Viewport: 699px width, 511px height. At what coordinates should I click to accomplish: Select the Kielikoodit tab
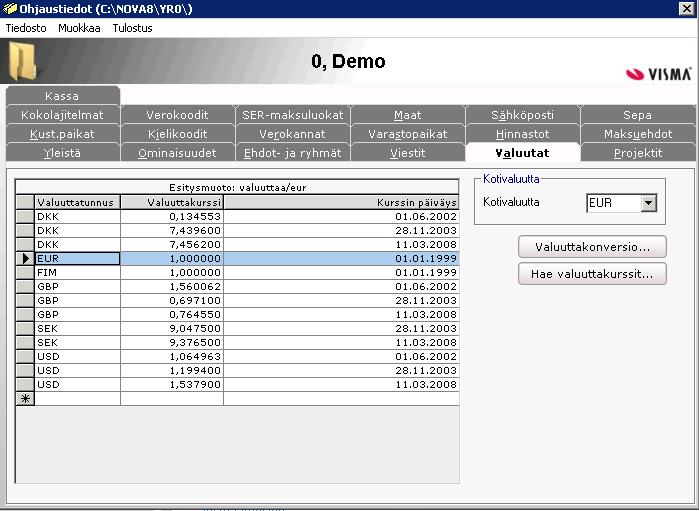pyautogui.click(x=177, y=134)
